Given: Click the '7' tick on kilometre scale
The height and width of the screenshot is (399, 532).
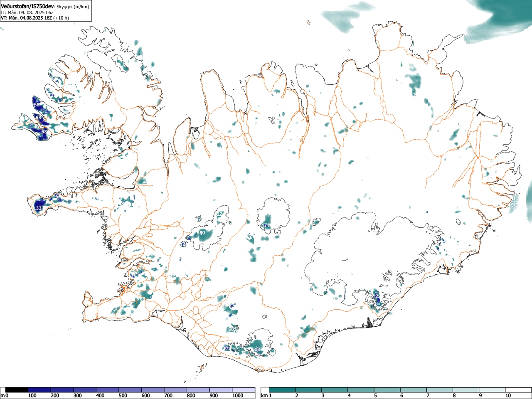Looking at the screenshot, I should click(x=428, y=396).
